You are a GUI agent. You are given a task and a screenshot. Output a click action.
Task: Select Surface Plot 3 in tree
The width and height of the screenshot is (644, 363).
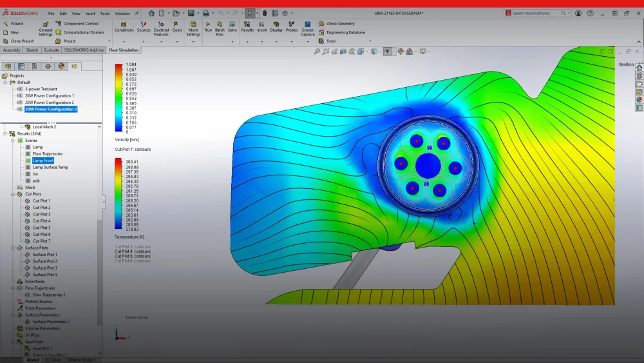tap(45, 268)
